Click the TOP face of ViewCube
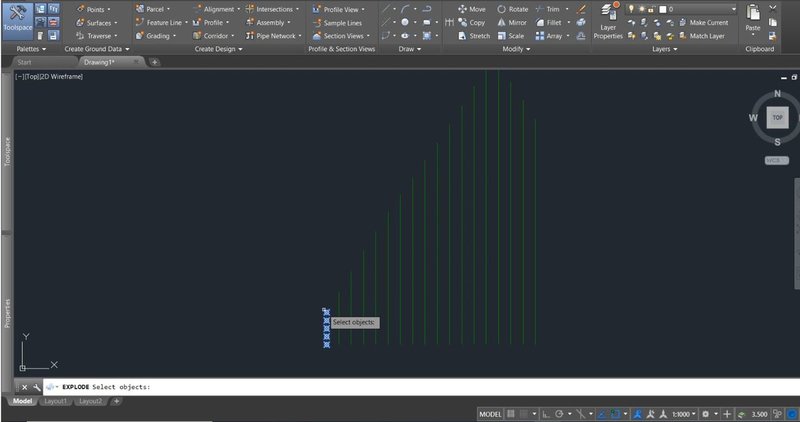Viewport: 800px width, 422px height. [777, 117]
